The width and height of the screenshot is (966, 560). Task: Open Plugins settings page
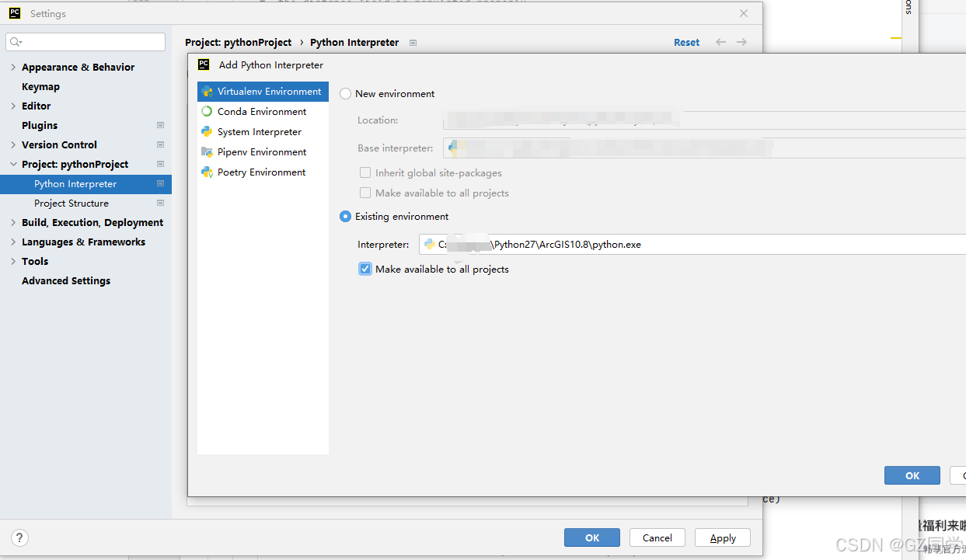coord(40,126)
